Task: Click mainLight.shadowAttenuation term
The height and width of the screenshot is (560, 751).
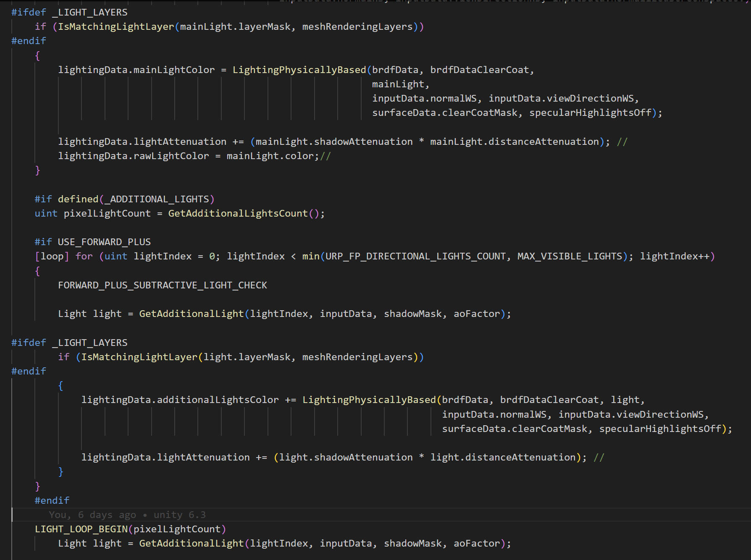Action: (334, 141)
